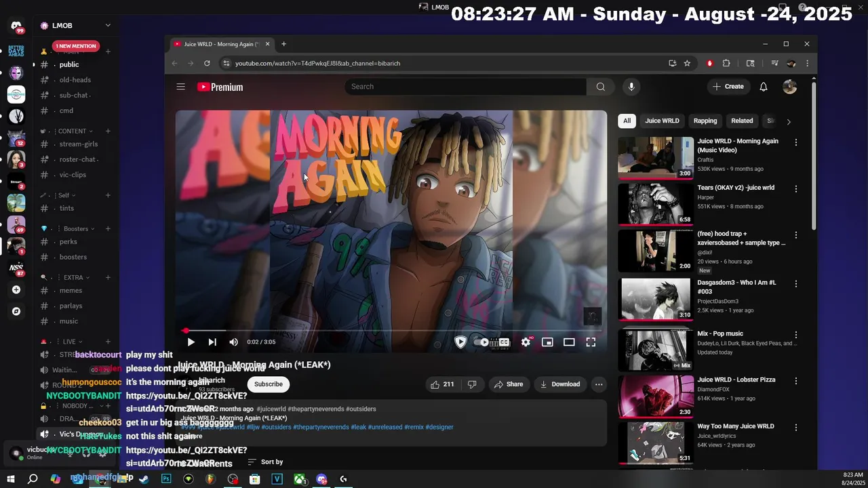The height and width of the screenshot is (488, 868).
Task: Open options for Dasgasdom3 Who I Am video
Action: pos(796,284)
